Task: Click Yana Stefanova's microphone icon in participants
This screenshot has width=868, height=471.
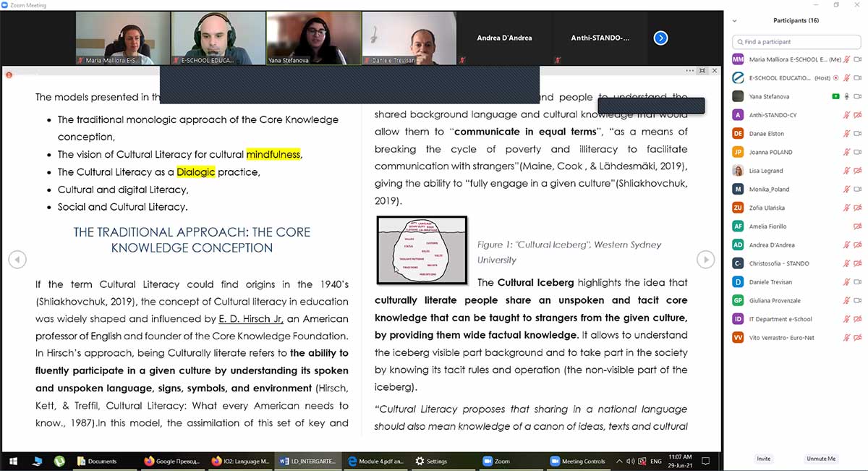Action: pyautogui.click(x=847, y=96)
